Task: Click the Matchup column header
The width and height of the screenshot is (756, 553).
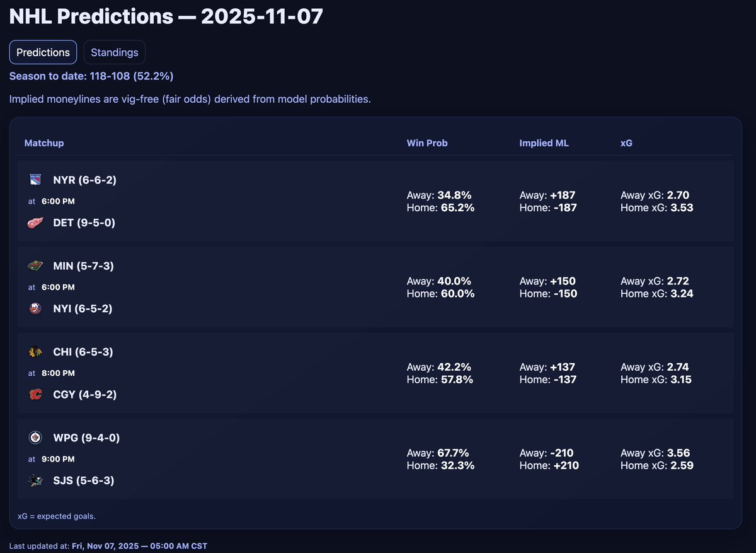Action: click(x=44, y=143)
